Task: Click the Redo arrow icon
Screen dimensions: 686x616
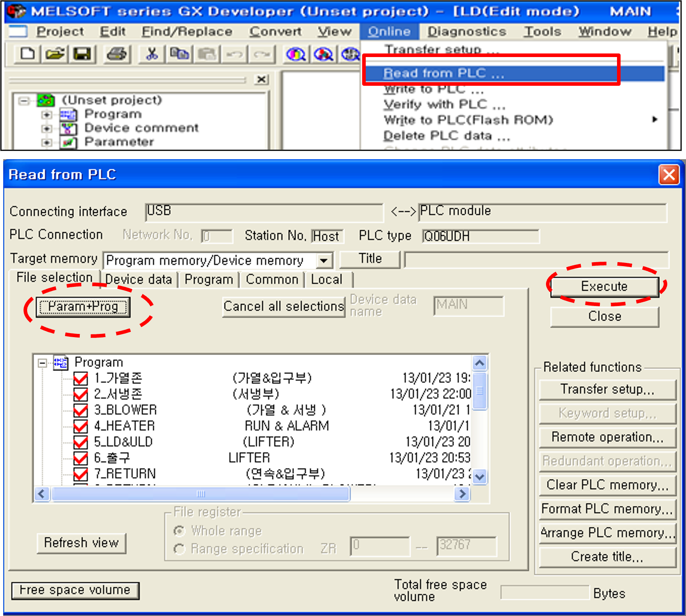Action: coord(262,53)
